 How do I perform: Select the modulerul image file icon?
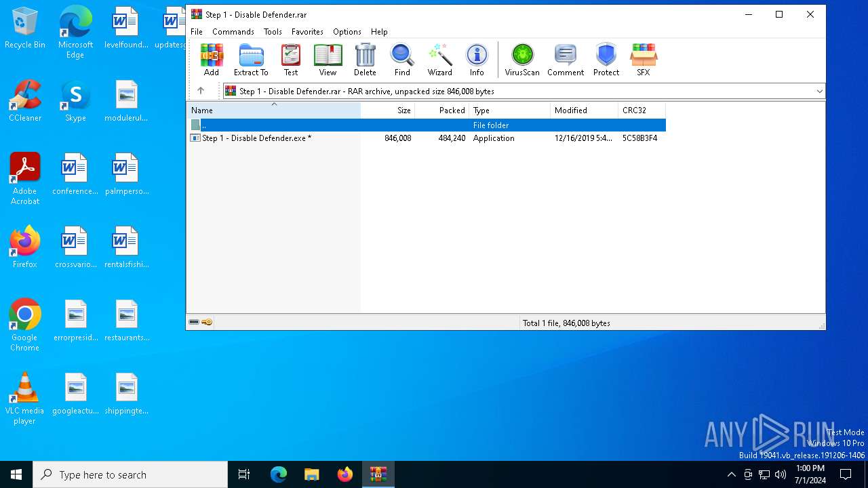[x=126, y=102]
